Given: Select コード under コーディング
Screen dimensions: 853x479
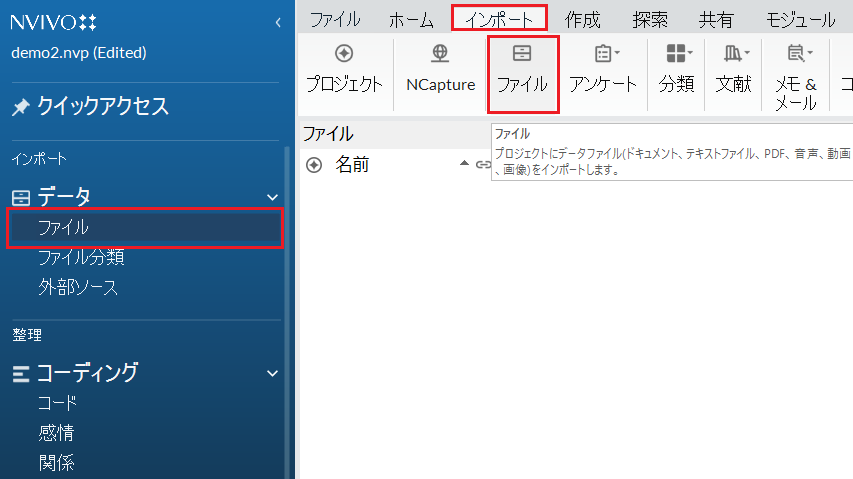Looking at the screenshot, I should coord(57,403).
